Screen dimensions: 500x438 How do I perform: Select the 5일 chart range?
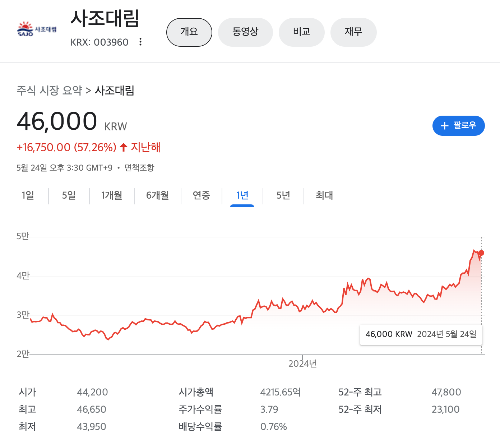tap(69, 195)
